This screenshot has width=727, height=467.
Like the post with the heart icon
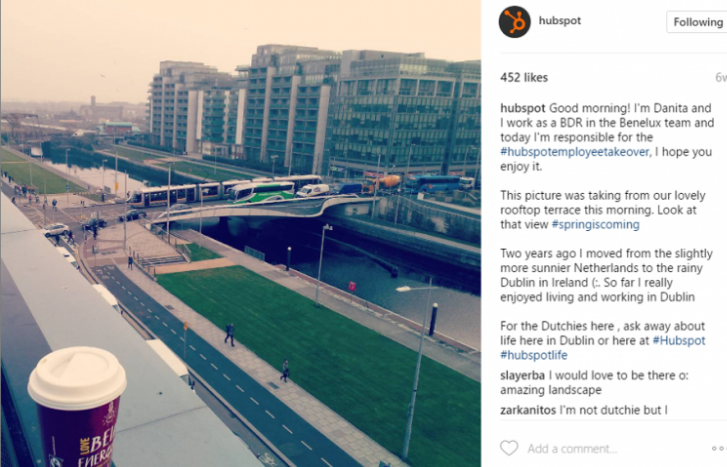[x=509, y=448]
